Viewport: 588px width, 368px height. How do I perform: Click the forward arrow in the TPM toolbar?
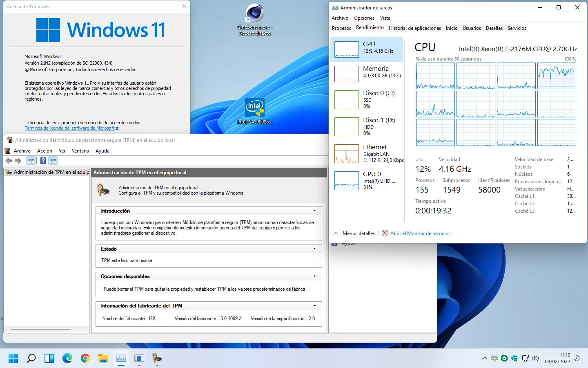click(x=18, y=161)
